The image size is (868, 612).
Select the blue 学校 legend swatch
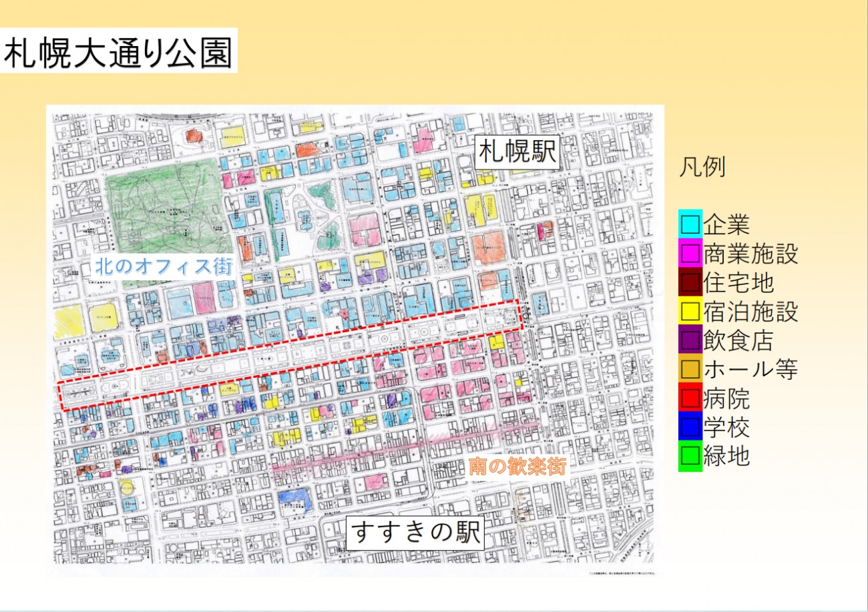[x=690, y=427]
